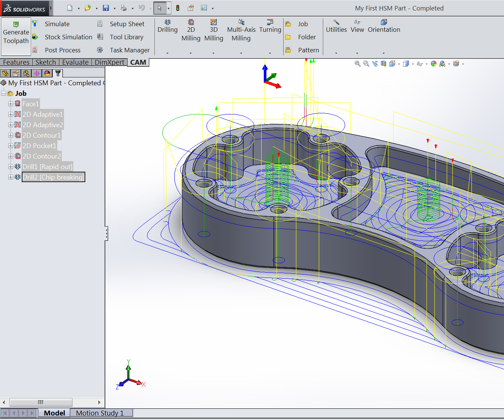Image resolution: width=504 pixels, height=420 pixels.
Task: Open the FeatureManager design tree tab
Action: tap(5, 73)
